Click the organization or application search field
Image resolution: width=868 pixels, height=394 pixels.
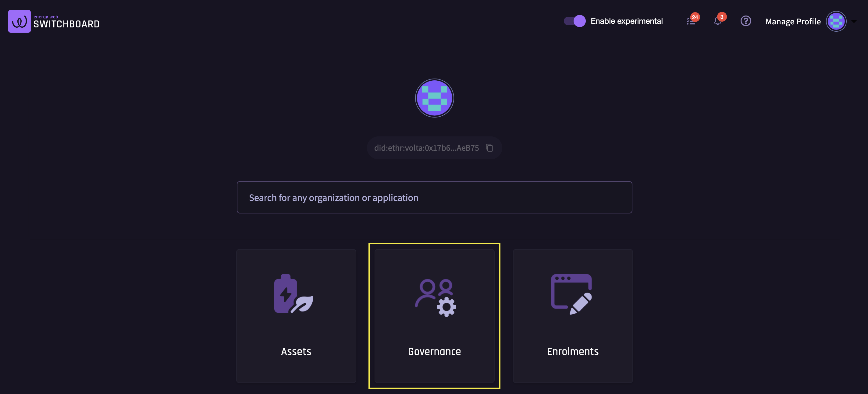[x=434, y=197]
